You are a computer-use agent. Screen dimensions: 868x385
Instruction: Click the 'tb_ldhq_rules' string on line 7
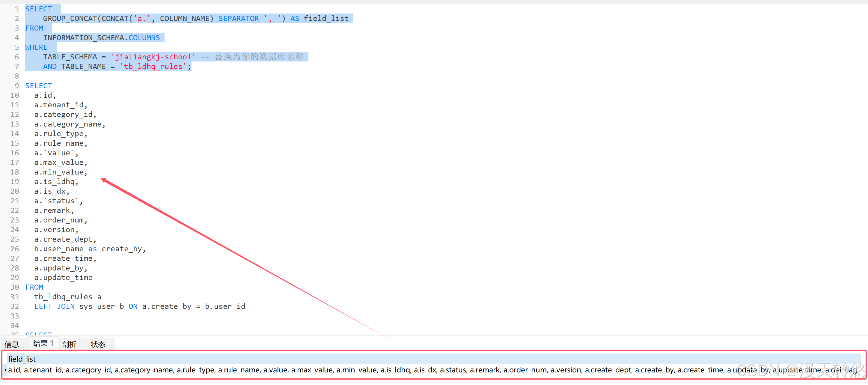pyautogui.click(x=153, y=66)
